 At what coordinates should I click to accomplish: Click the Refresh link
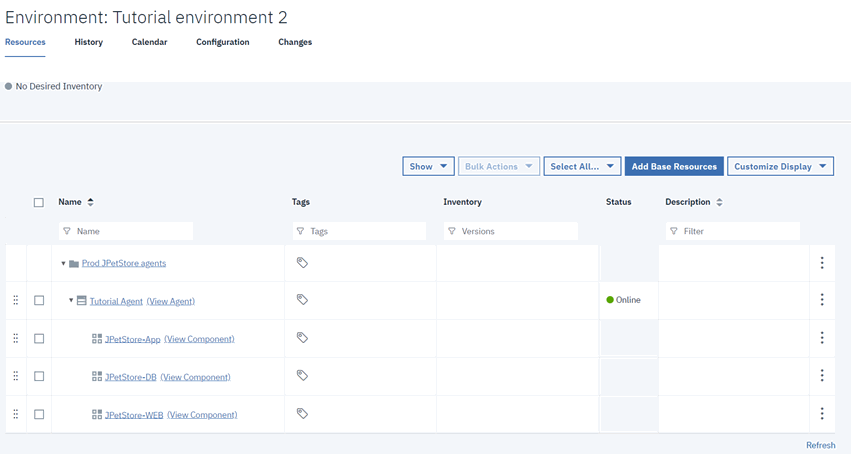821,445
